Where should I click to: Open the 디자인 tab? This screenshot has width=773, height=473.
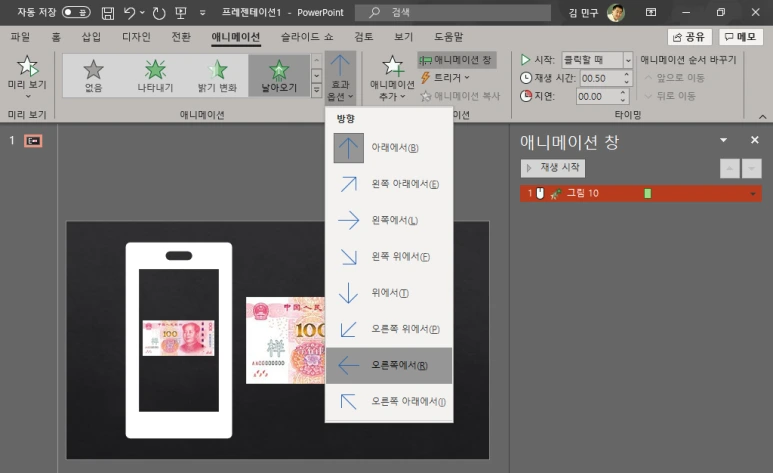coord(136,36)
